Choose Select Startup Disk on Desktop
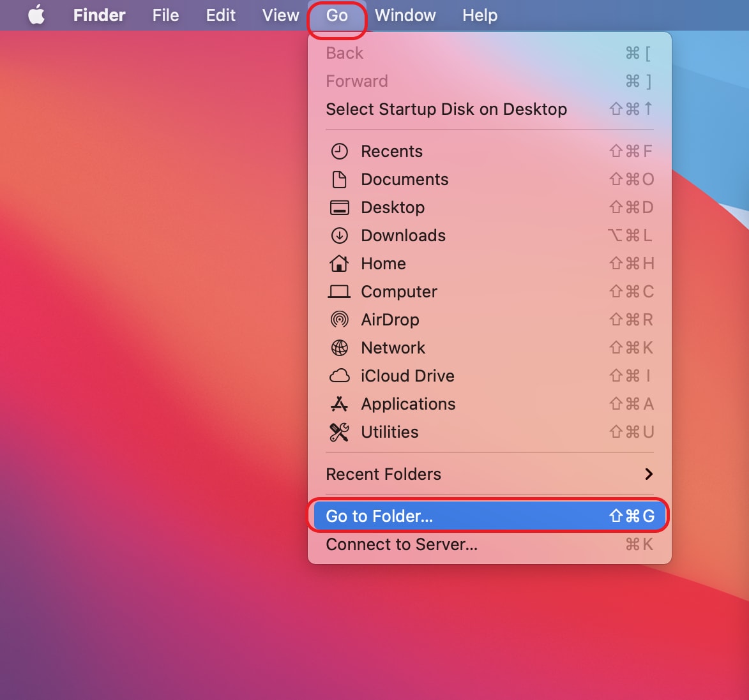 tap(490, 109)
